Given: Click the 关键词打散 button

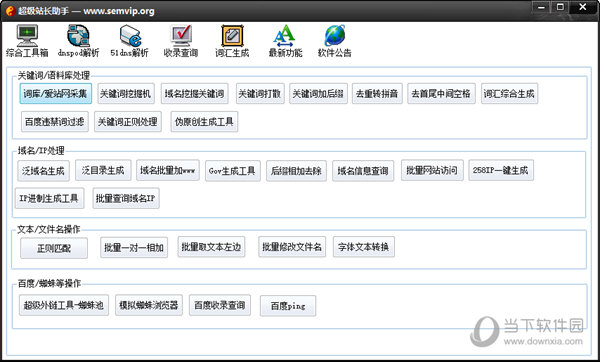Looking at the screenshot, I should pyautogui.click(x=260, y=94).
